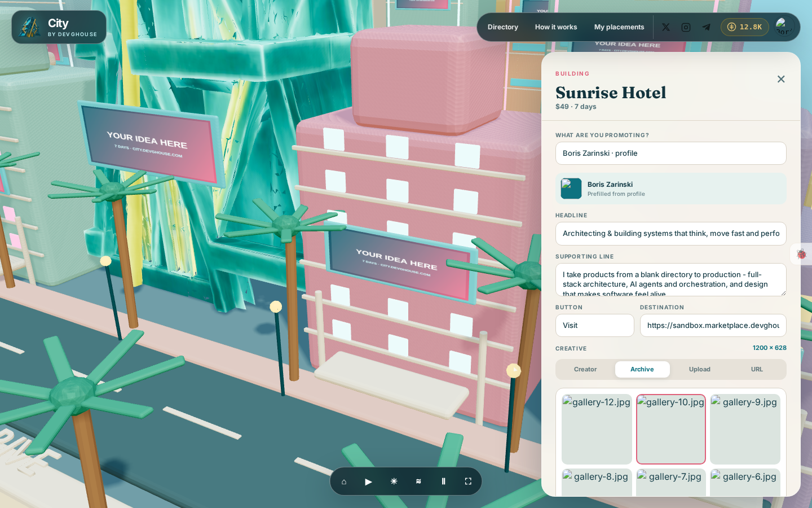Open the Instagram social link
This screenshot has width=812, height=508.
pyautogui.click(x=686, y=27)
